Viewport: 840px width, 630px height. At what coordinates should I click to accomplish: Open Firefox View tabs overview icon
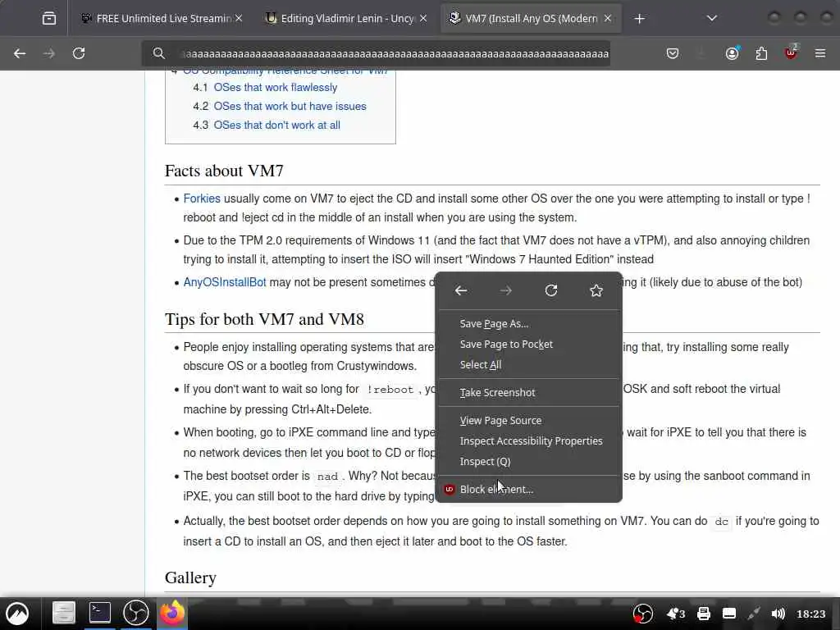48,19
